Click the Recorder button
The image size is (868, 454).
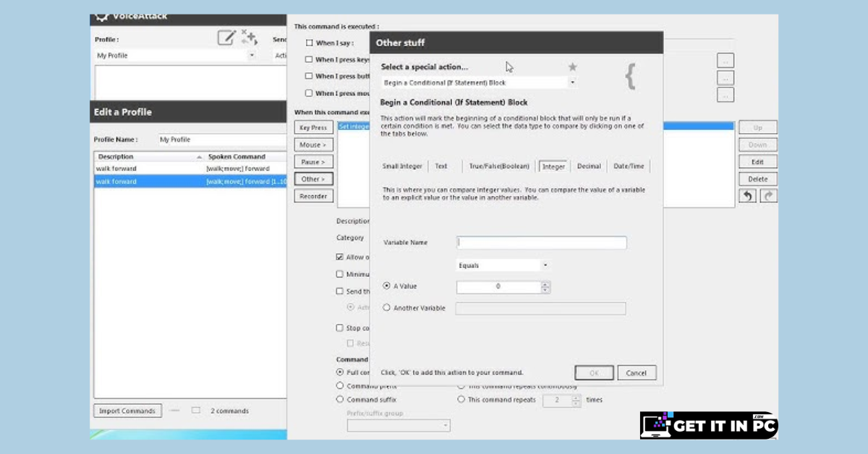[313, 196]
